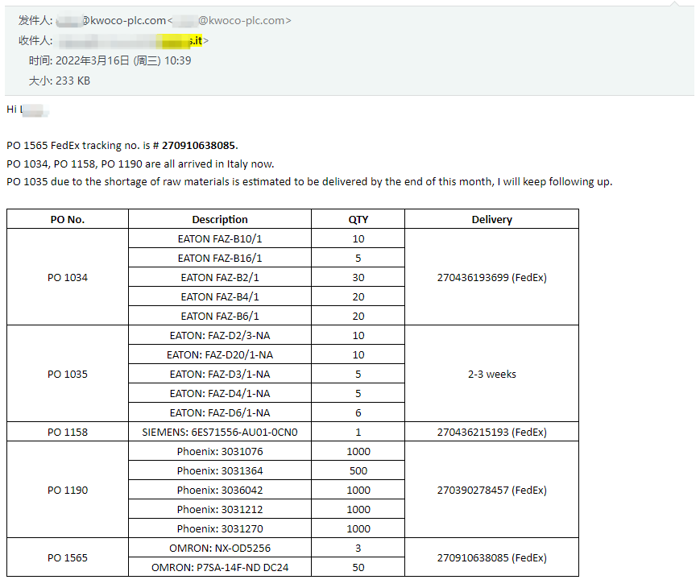
Task: Click the 'QTY' column header
Action: point(358,219)
